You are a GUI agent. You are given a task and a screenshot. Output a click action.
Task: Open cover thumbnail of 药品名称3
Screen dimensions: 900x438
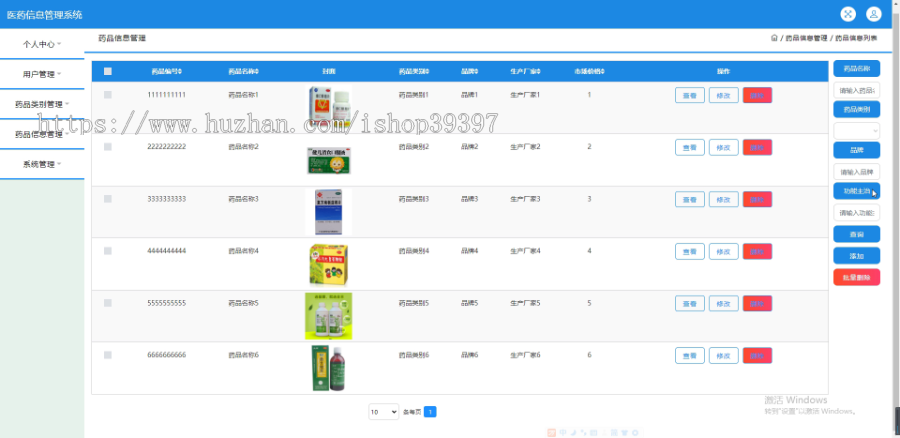tap(328, 212)
